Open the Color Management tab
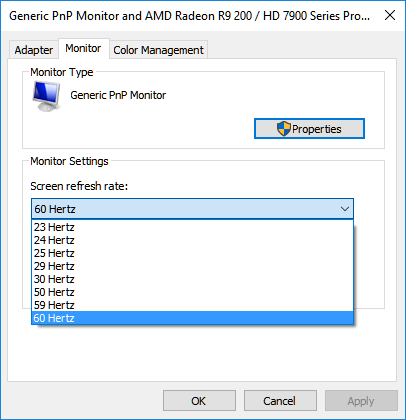406x420 pixels. pyautogui.click(x=158, y=50)
